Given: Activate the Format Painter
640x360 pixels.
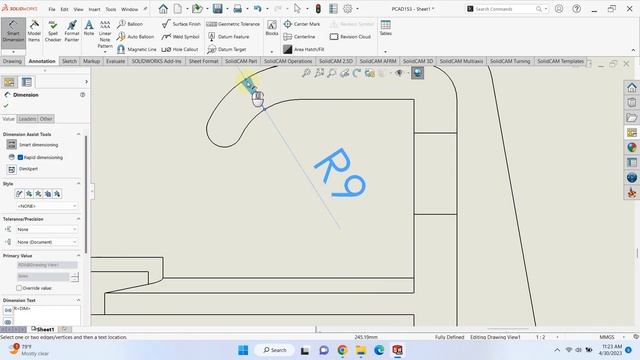Looking at the screenshot, I should click(x=72, y=31).
